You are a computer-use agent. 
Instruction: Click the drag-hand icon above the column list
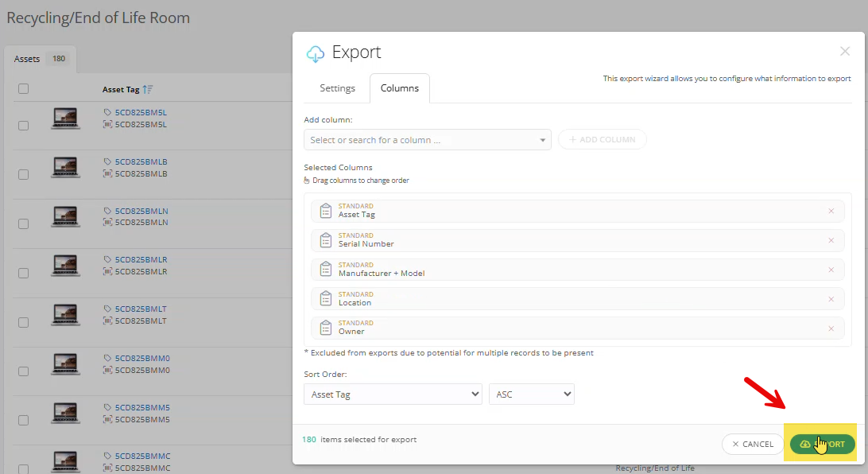click(x=307, y=180)
